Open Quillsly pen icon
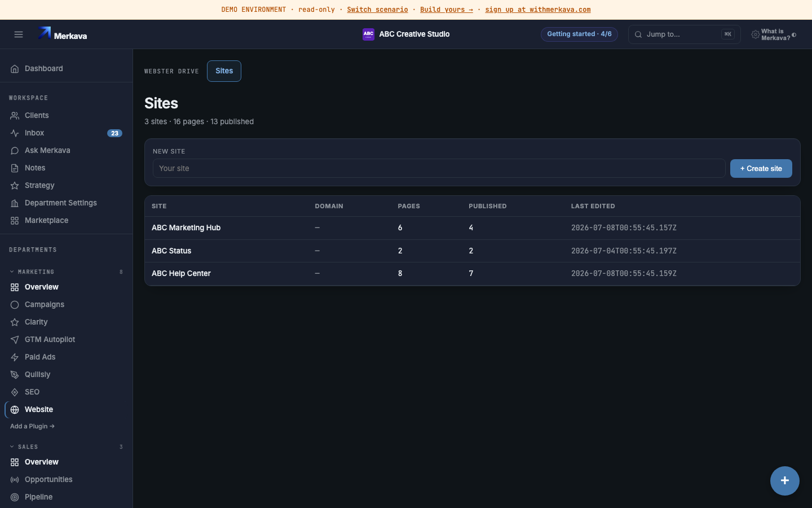This screenshot has width=812, height=508. pos(15,375)
